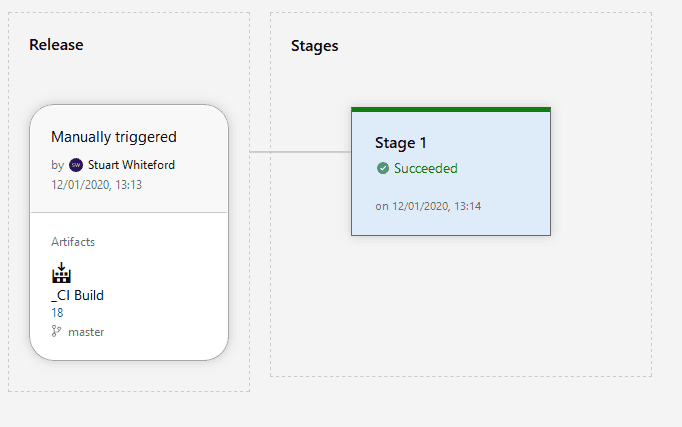Image resolution: width=682 pixels, height=427 pixels.
Task: Click the Release section heading
Action: (56, 45)
